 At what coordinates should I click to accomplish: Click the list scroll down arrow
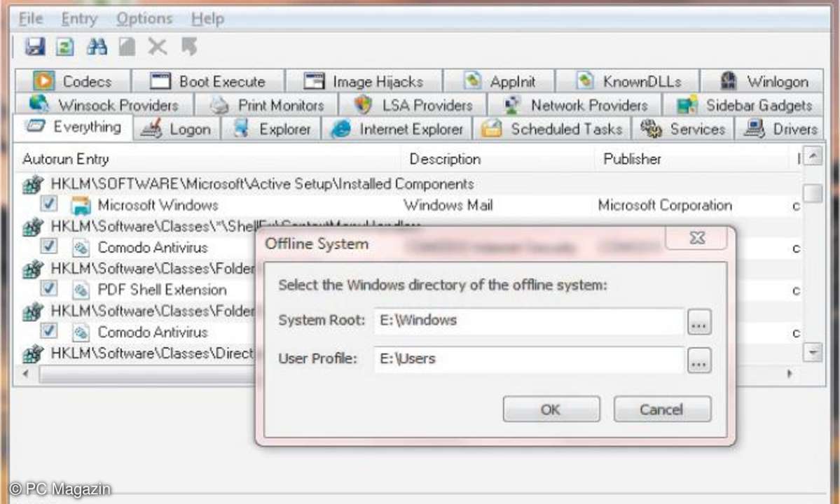click(x=813, y=353)
